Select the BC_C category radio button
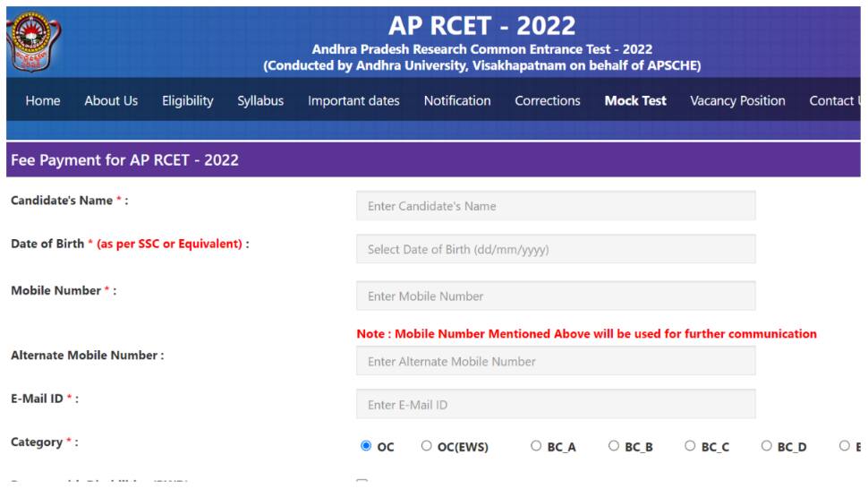Screen dimensions: 868x489 point(690,446)
